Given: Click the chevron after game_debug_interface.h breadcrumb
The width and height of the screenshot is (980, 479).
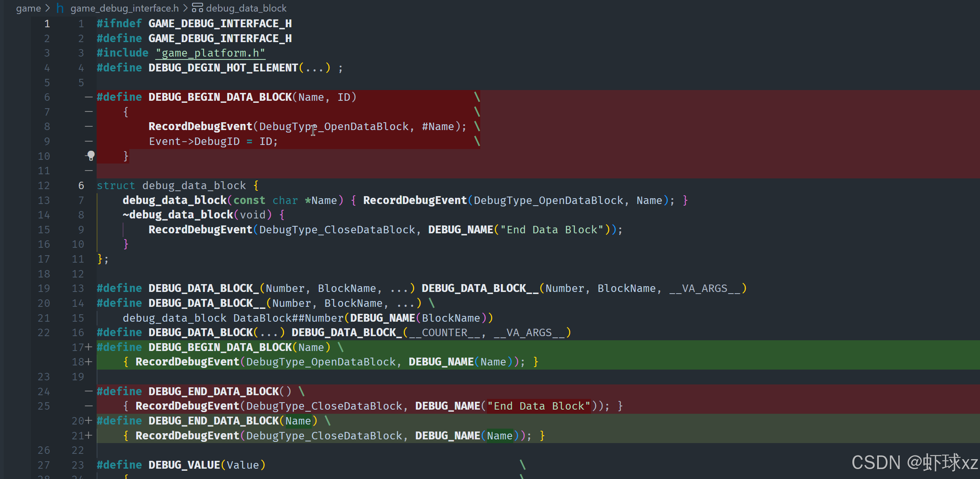Looking at the screenshot, I should (185, 8).
